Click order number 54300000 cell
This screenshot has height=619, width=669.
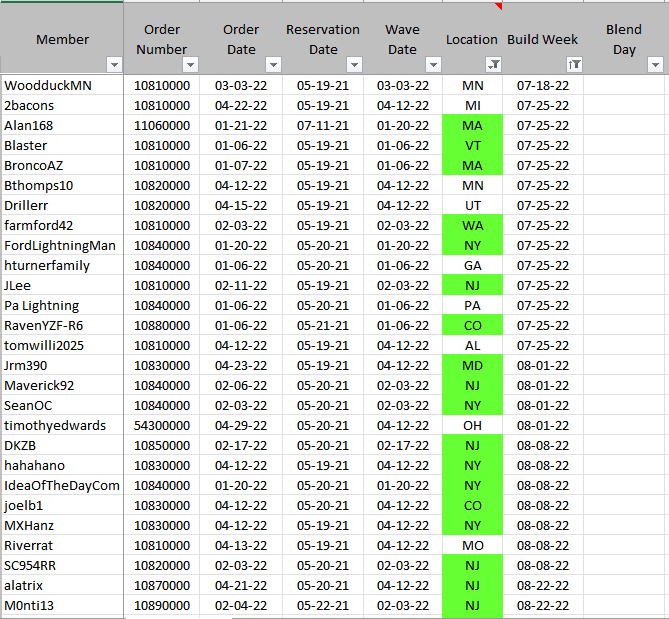162,426
